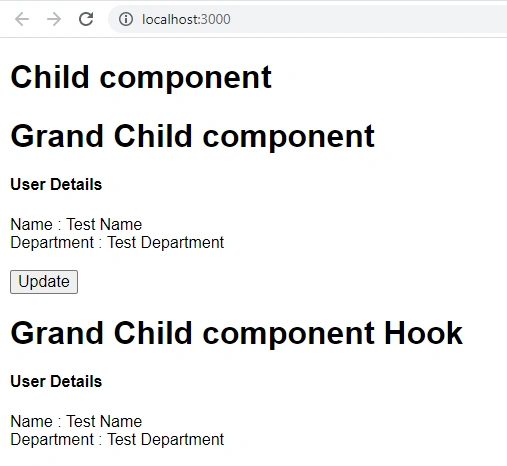The height and width of the screenshot is (466, 507).
Task: Click the Update button
Action: point(44,282)
